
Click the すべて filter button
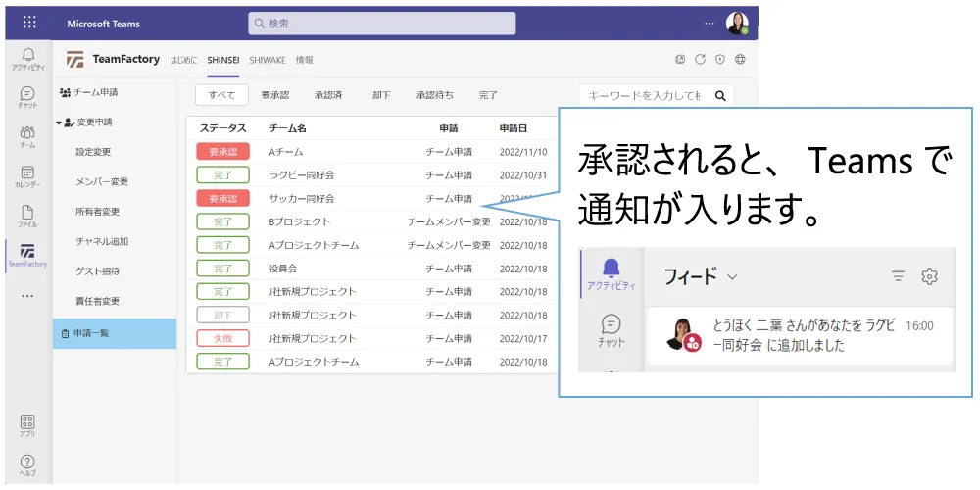pyautogui.click(x=221, y=95)
